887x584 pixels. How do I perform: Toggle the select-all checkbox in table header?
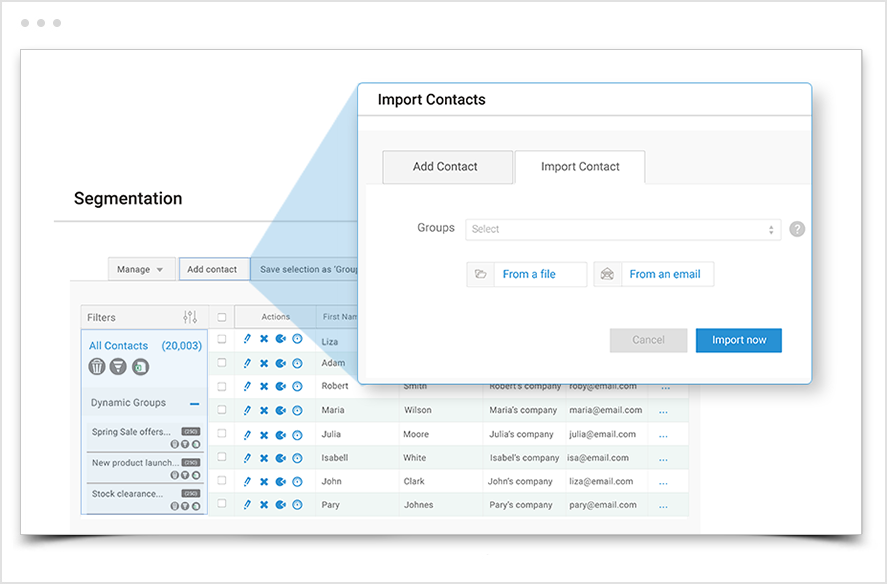tap(222, 317)
